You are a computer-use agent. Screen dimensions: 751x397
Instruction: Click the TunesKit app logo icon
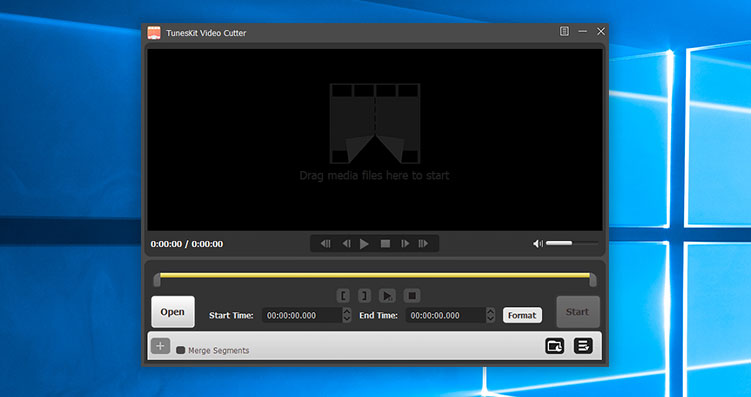click(x=154, y=33)
